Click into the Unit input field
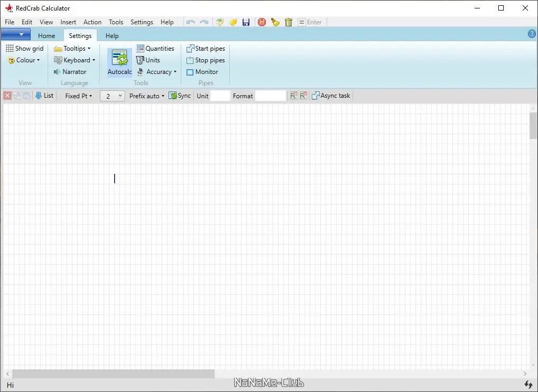The image size is (538, 392). coord(220,96)
